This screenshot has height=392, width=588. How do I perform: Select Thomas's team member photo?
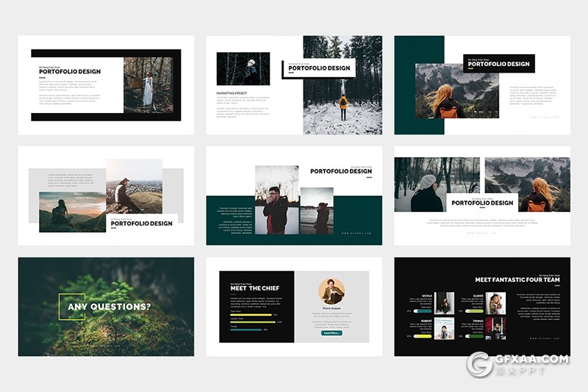[x=495, y=328]
